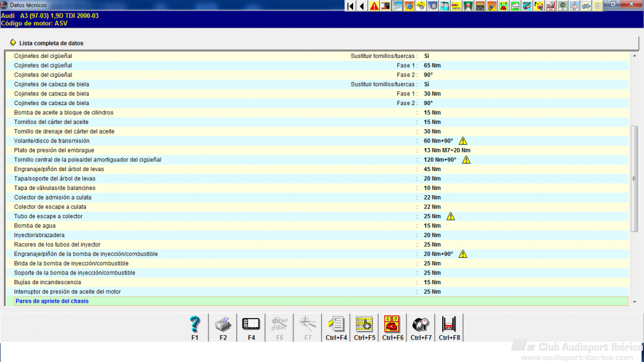This screenshot has height=362, width=644.
Task: Click the yellow arrow beside Lista completa de datos
Action: [13, 43]
